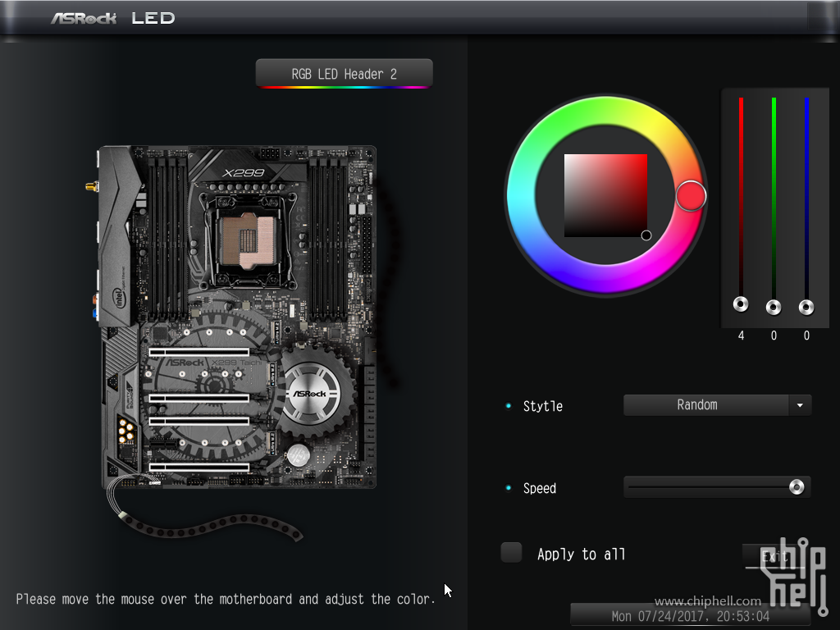Click the instruction text about the motherboard
Image resolution: width=840 pixels, height=630 pixels.
[226, 599]
